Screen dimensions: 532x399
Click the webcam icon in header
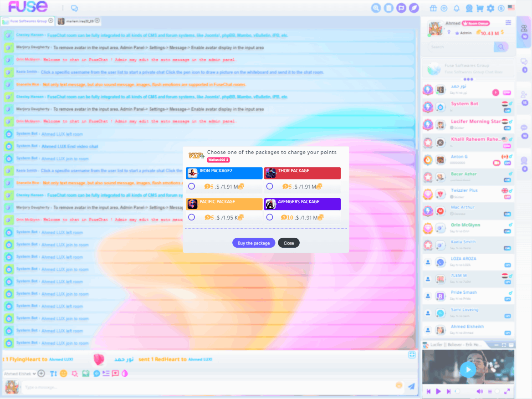pyautogui.click(x=469, y=8)
